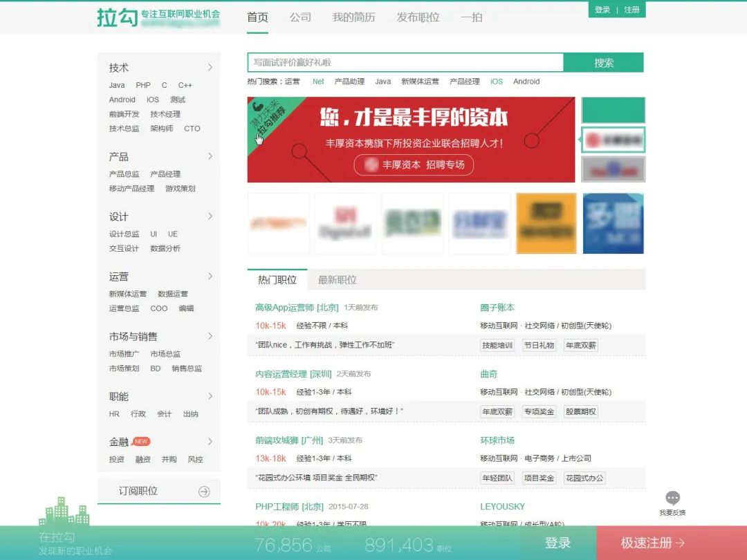Switch to the 最新职位 tab
This screenshot has height=560, width=747.
click(338, 279)
